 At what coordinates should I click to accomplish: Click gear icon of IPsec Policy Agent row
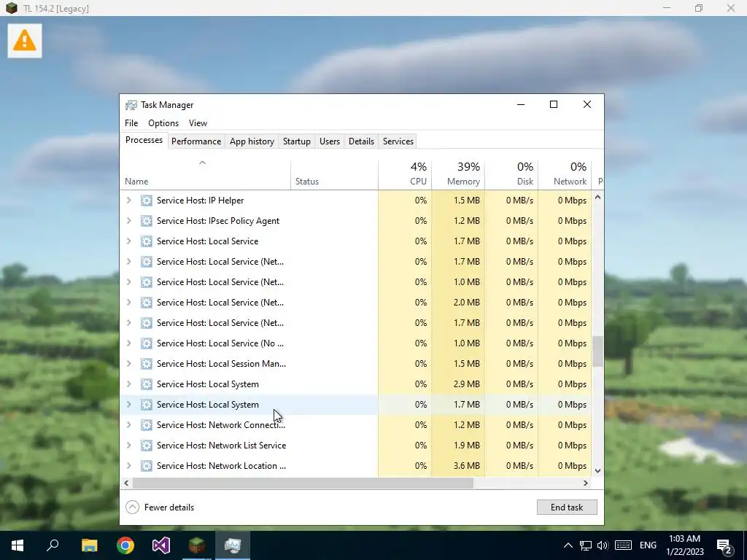coord(146,221)
